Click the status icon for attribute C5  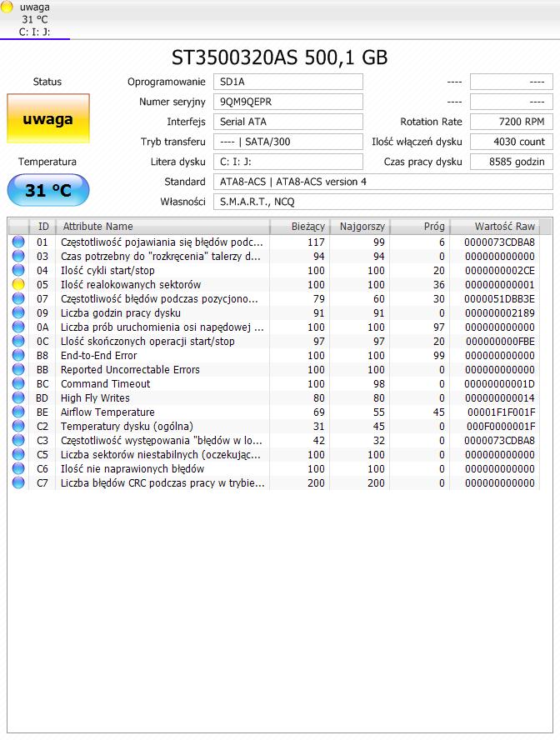[x=18, y=454]
